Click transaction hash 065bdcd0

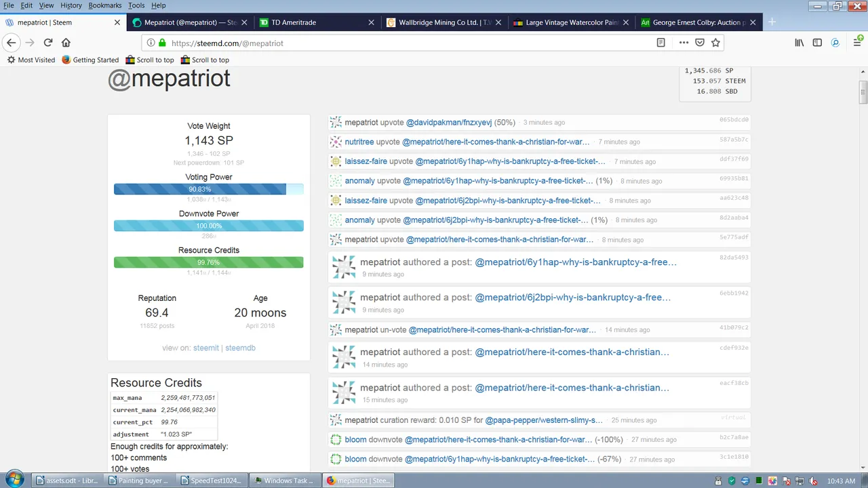(734, 120)
